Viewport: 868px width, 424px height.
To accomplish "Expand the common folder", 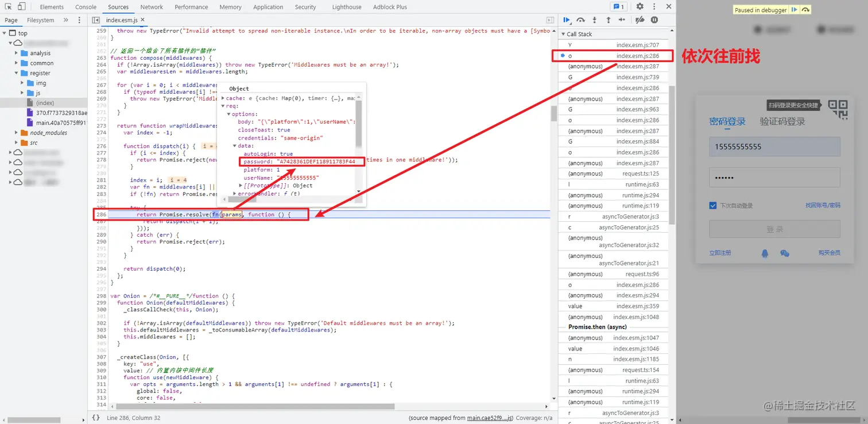I will coord(16,63).
